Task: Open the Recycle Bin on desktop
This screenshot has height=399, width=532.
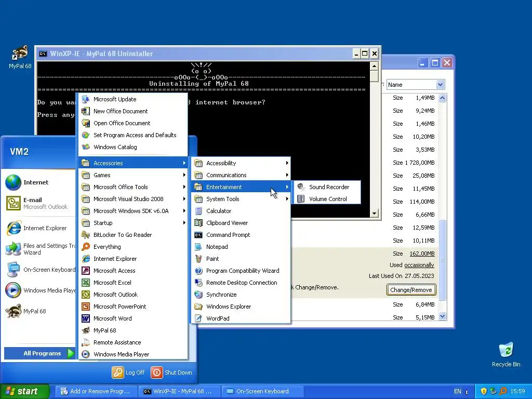Action: tap(506, 354)
